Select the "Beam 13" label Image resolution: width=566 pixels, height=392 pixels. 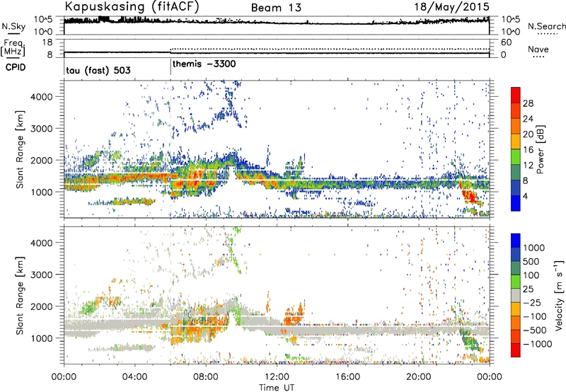[x=276, y=8]
